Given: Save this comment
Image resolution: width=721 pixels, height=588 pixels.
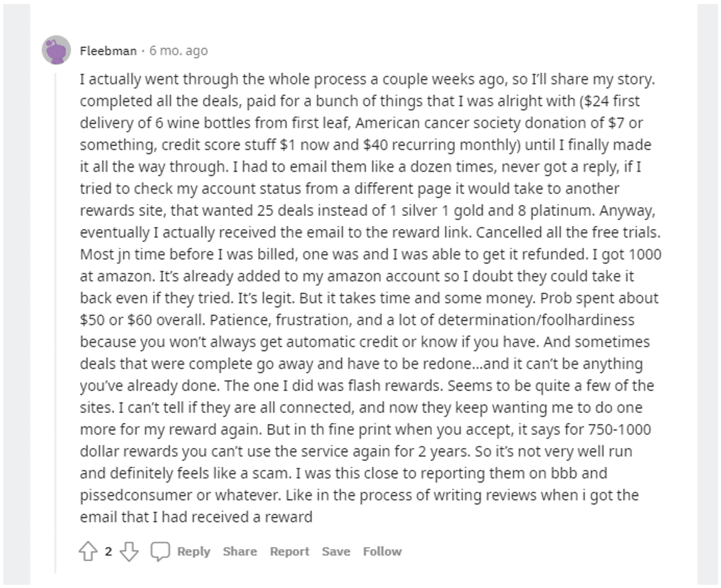Looking at the screenshot, I should tap(336, 551).
